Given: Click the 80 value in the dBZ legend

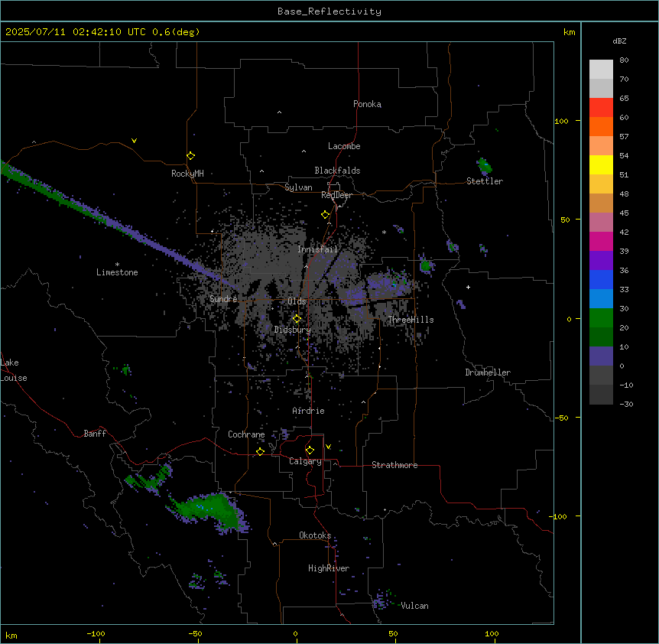Looking at the screenshot, I should click(x=624, y=60).
